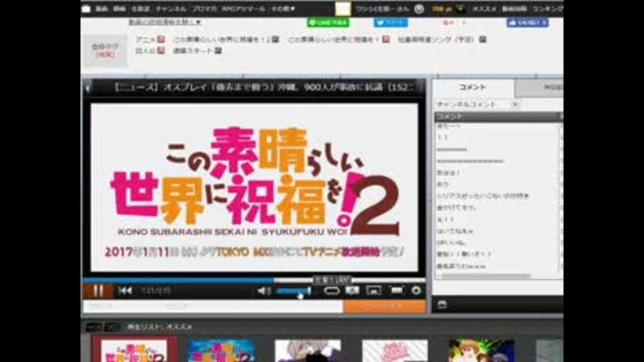This screenshot has height=362, width=644.
Task: Open the チャンネルコメント dropdown
Action: pyautogui.click(x=477, y=105)
